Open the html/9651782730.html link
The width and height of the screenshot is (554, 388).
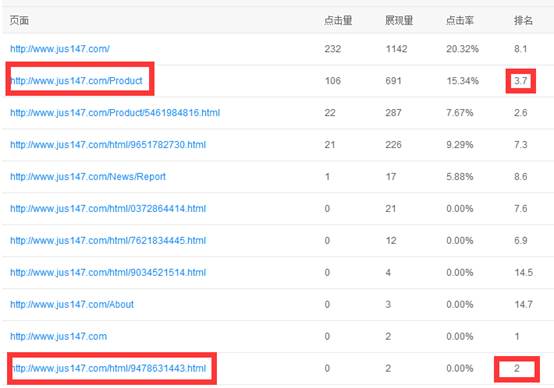pyautogui.click(x=108, y=145)
